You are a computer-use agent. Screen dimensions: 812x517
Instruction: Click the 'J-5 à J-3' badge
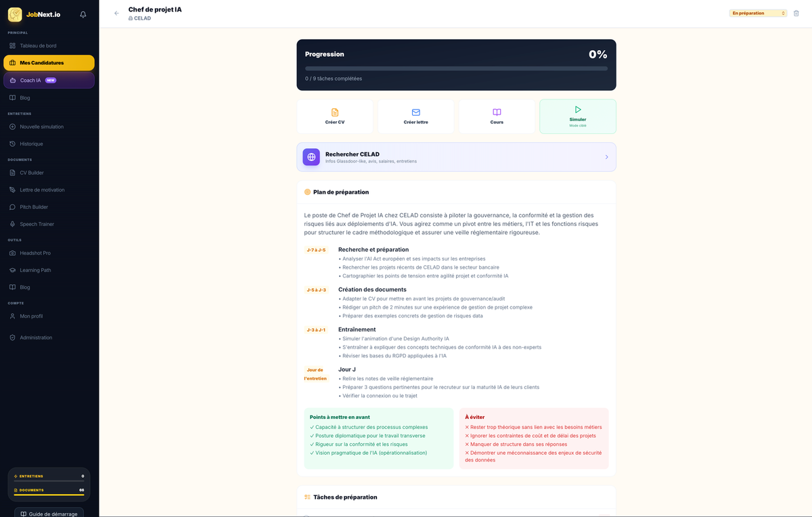(316, 290)
